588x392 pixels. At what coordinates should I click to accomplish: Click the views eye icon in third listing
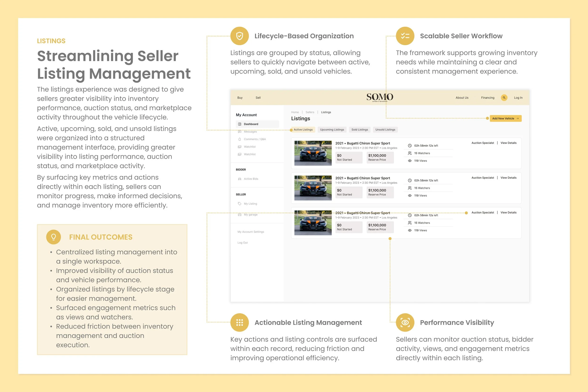[x=410, y=230]
